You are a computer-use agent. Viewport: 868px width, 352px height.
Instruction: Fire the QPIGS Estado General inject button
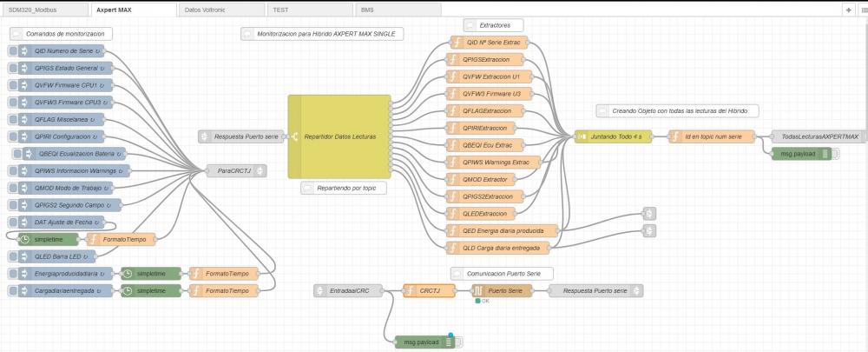click(13, 68)
